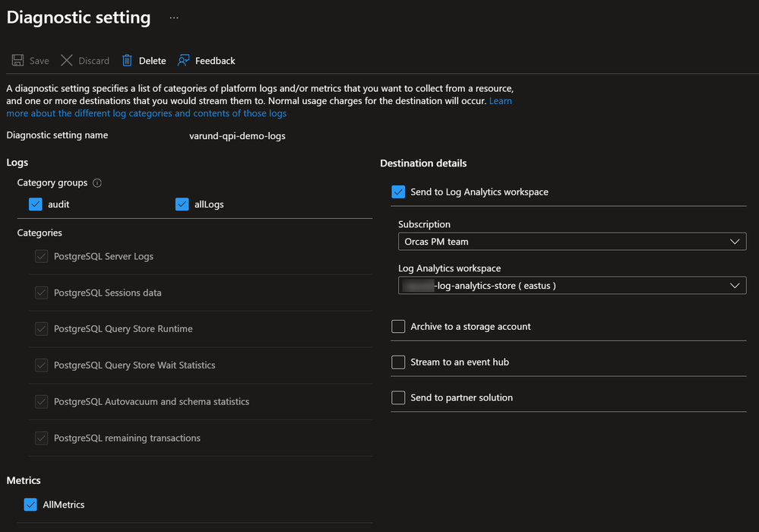Click the Orcas PM team subscription field
The width and height of the screenshot is (759, 532).
click(532, 241)
